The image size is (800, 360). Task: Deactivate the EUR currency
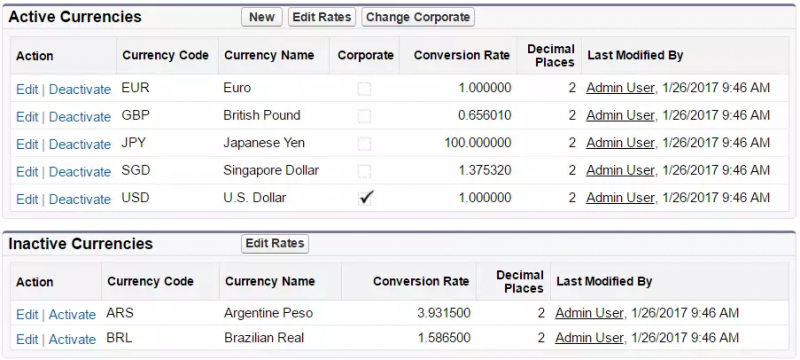[x=80, y=89]
